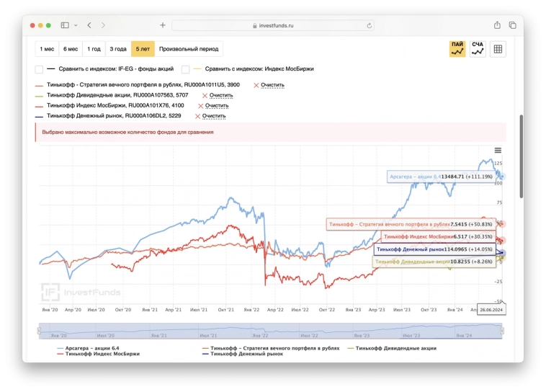
Task: Reload the page
Action: [x=369, y=25]
